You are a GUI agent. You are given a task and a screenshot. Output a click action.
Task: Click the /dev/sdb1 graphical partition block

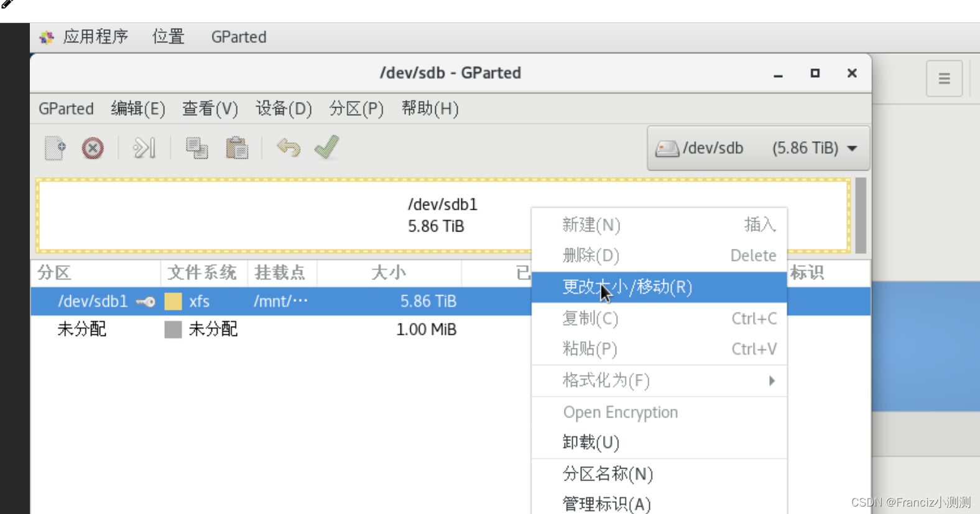coord(443,215)
